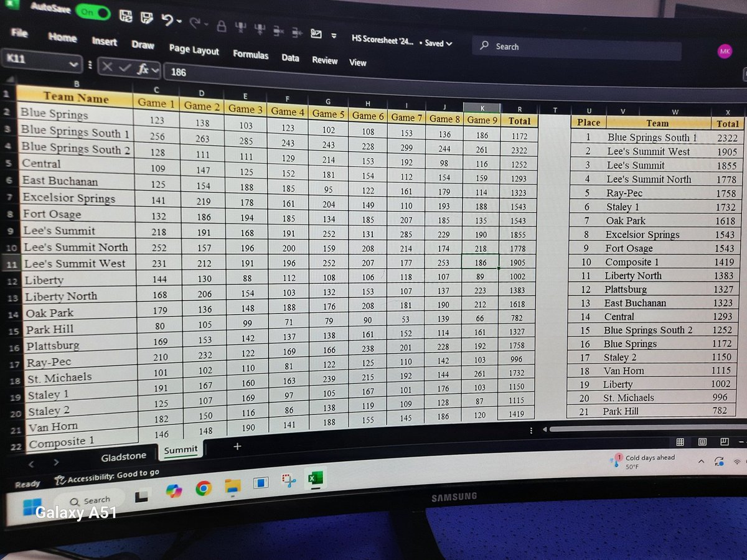This screenshot has height=560, width=747.
Task: Click Accessibility: Good to go status
Action: (x=106, y=477)
